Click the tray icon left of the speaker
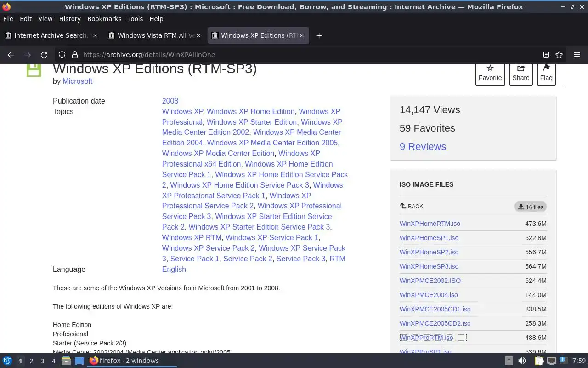 click(x=509, y=361)
